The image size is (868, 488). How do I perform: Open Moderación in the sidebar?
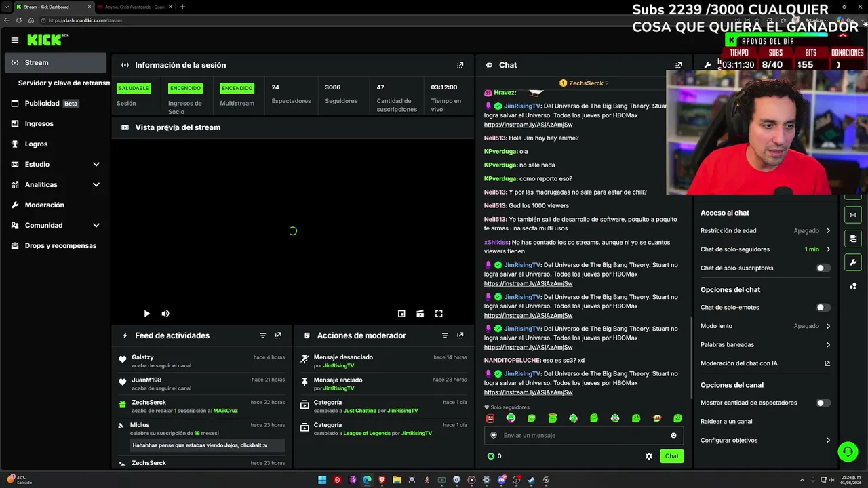56,205
